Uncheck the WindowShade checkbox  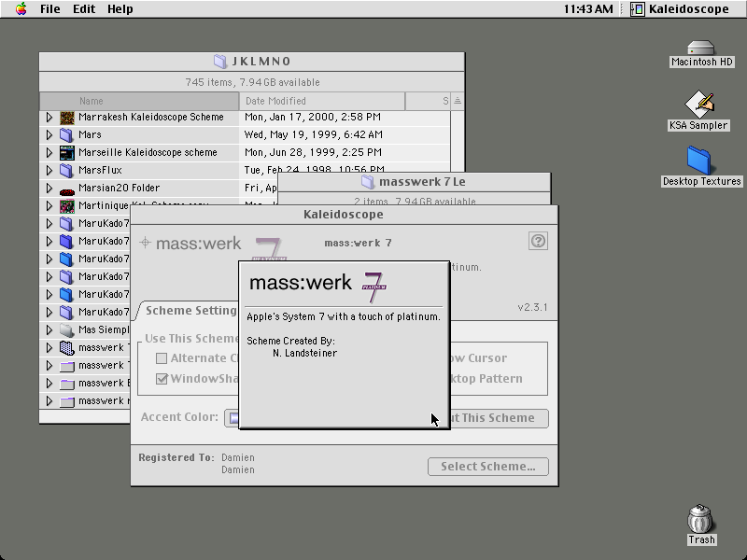click(162, 379)
